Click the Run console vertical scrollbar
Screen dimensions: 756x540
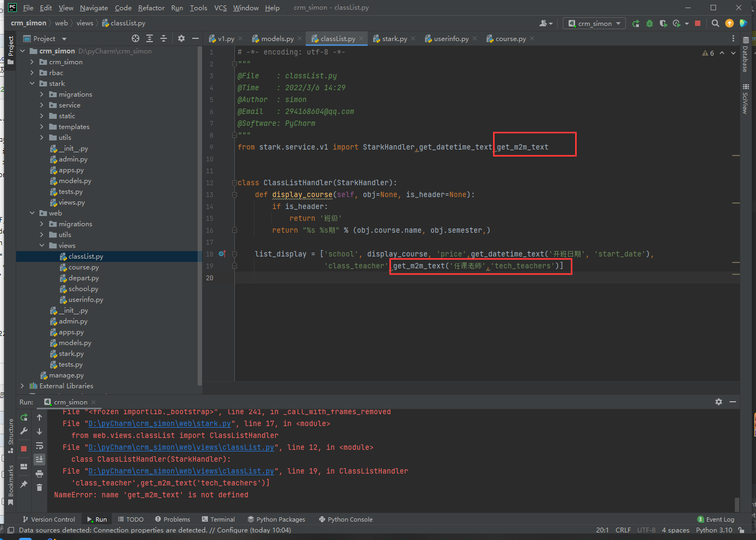click(737, 504)
